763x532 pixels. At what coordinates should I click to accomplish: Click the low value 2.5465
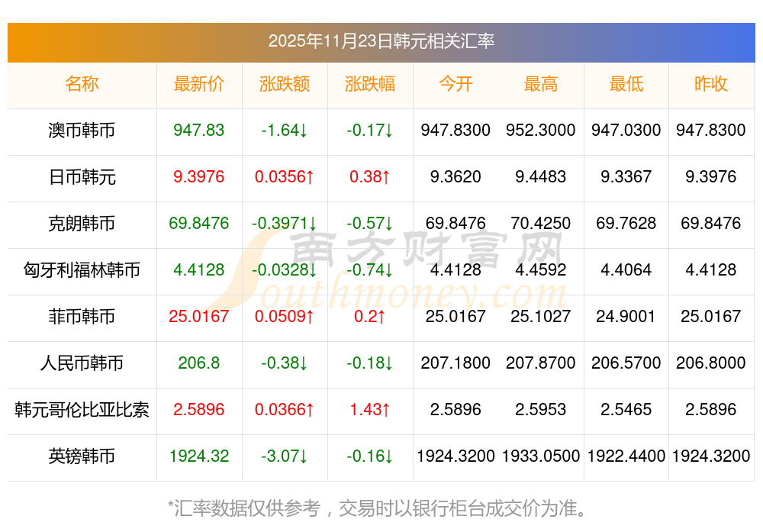[626, 409]
